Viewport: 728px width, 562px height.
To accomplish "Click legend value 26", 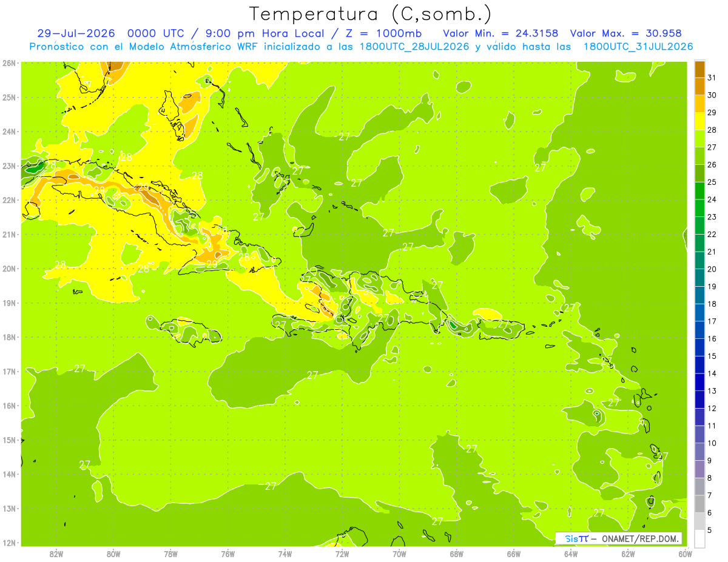I will point(712,164).
